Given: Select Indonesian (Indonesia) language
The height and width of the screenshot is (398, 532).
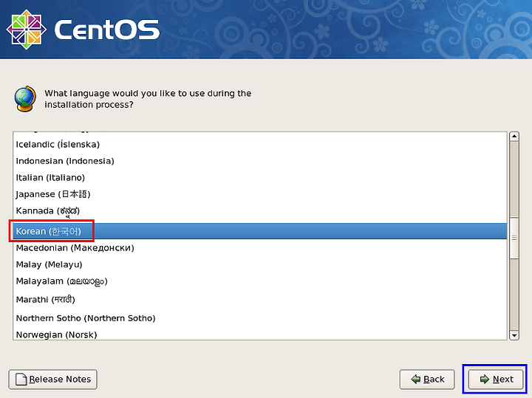Looking at the screenshot, I should 259,161.
